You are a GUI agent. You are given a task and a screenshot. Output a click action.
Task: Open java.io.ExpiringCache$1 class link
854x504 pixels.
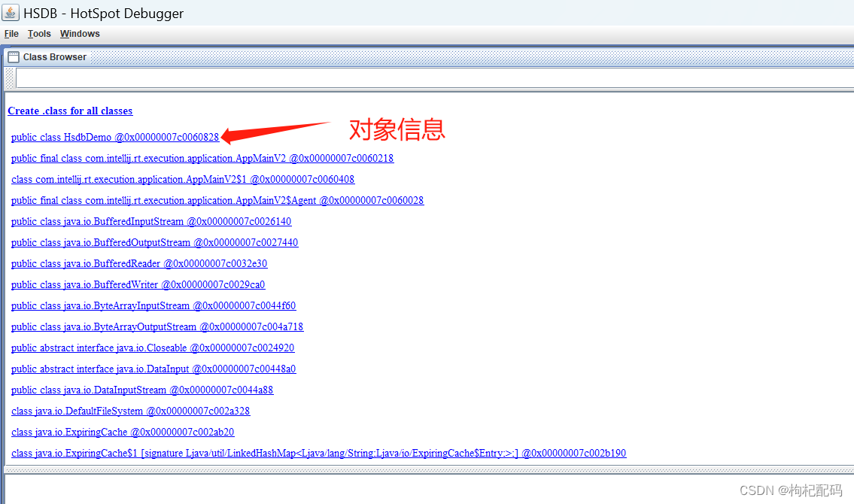click(x=318, y=453)
